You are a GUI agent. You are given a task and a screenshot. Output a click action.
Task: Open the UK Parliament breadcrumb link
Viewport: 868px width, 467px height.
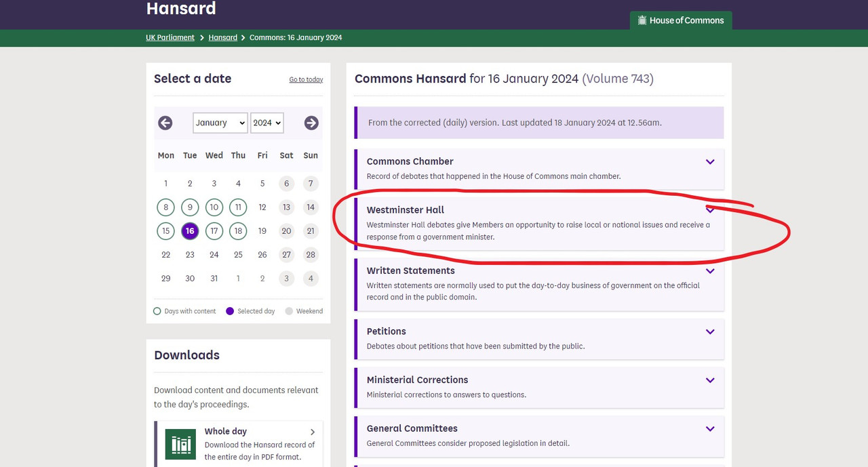[170, 37]
